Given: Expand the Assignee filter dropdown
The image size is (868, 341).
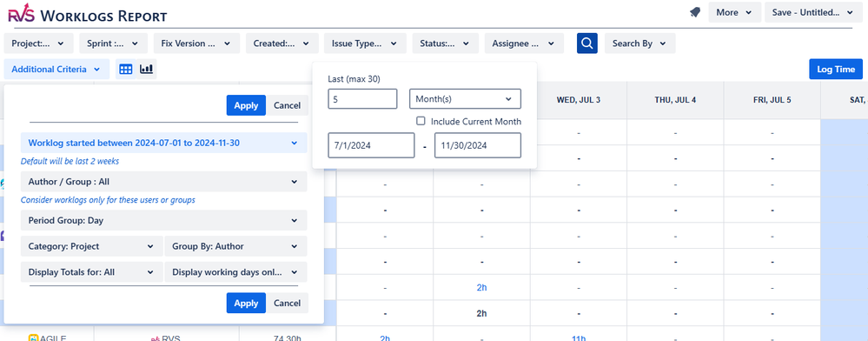Looking at the screenshot, I should pyautogui.click(x=524, y=43).
